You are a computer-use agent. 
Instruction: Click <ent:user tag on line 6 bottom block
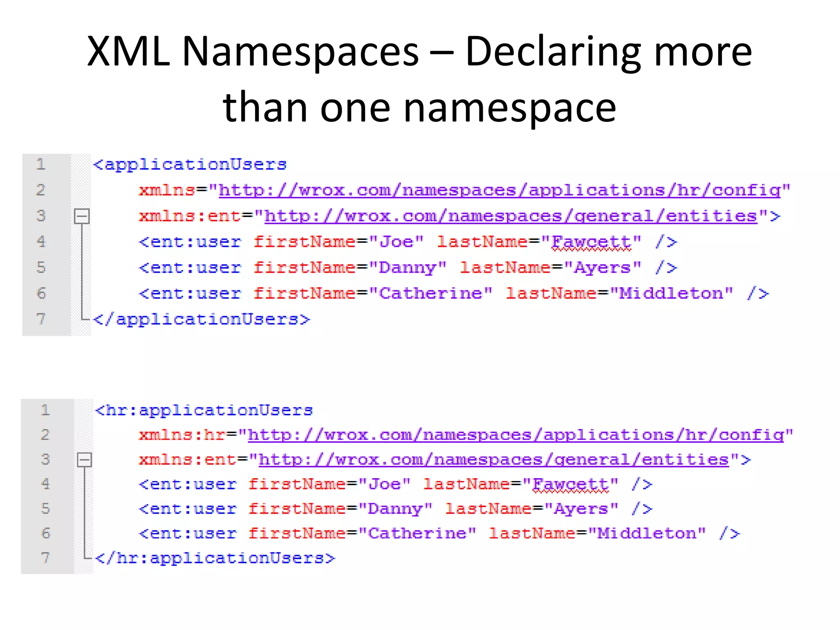188,534
